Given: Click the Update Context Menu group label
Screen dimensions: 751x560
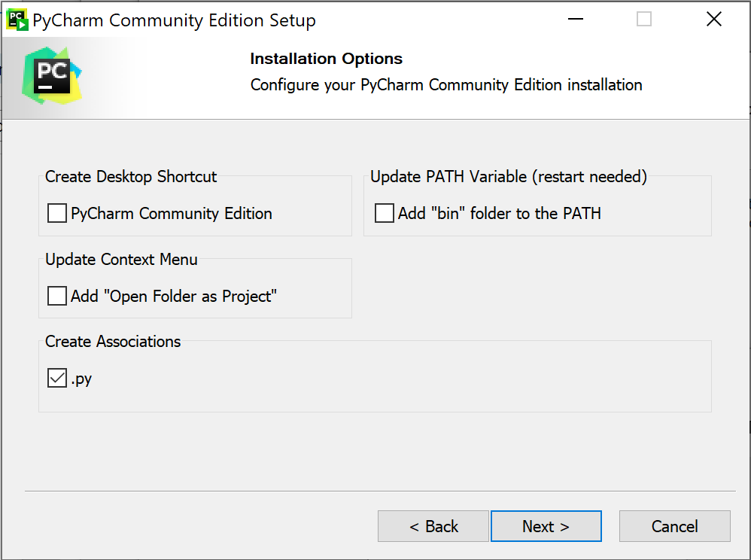Looking at the screenshot, I should tap(121, 260).
